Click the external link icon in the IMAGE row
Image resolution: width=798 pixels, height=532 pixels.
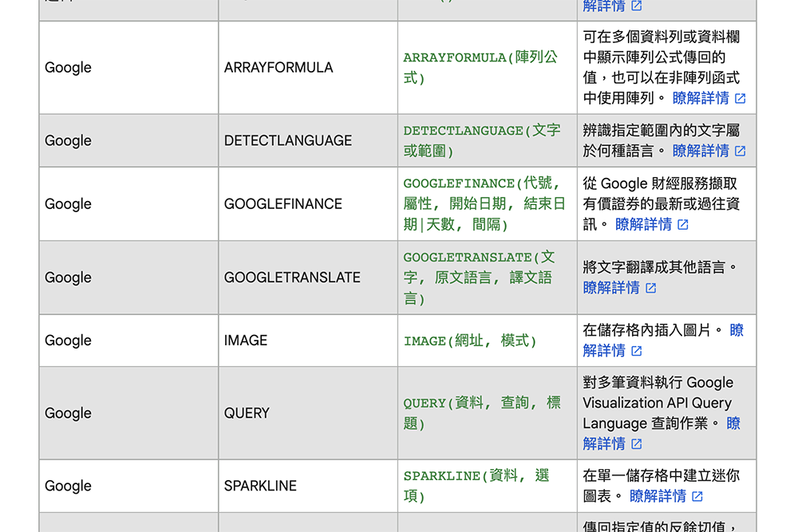635,350
